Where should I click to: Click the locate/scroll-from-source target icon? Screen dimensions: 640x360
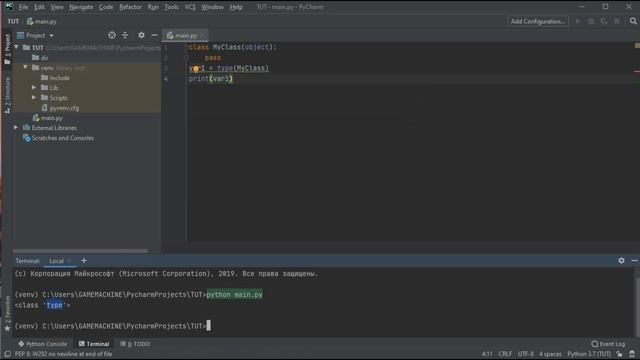click(111, 36)
